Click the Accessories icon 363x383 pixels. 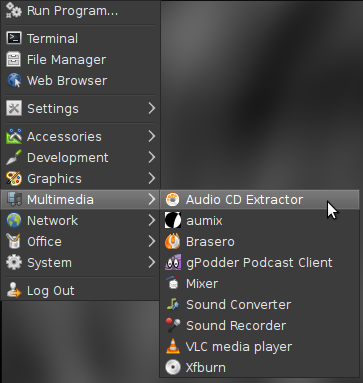click(14, 136)
